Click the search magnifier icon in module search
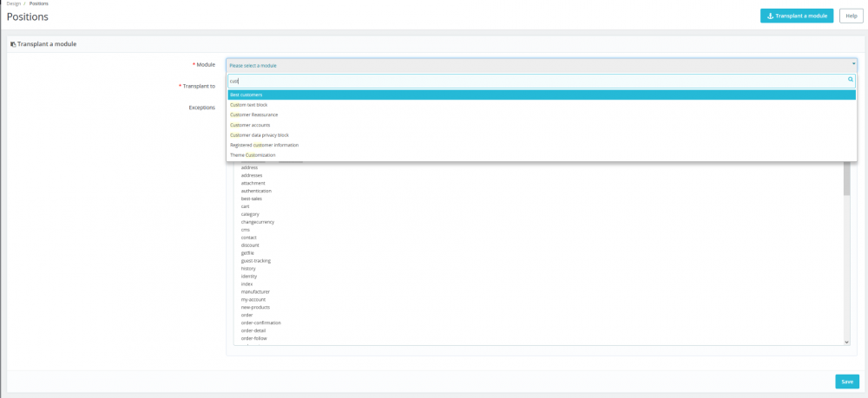The image size is (868, 398). click(851, 80)
